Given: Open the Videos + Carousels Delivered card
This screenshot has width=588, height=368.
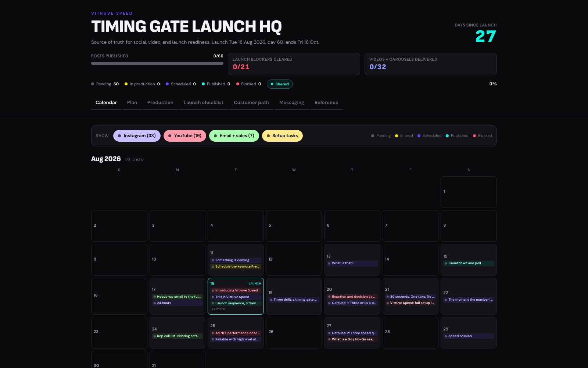Looking at the screenshot, I should click(431, 64).
